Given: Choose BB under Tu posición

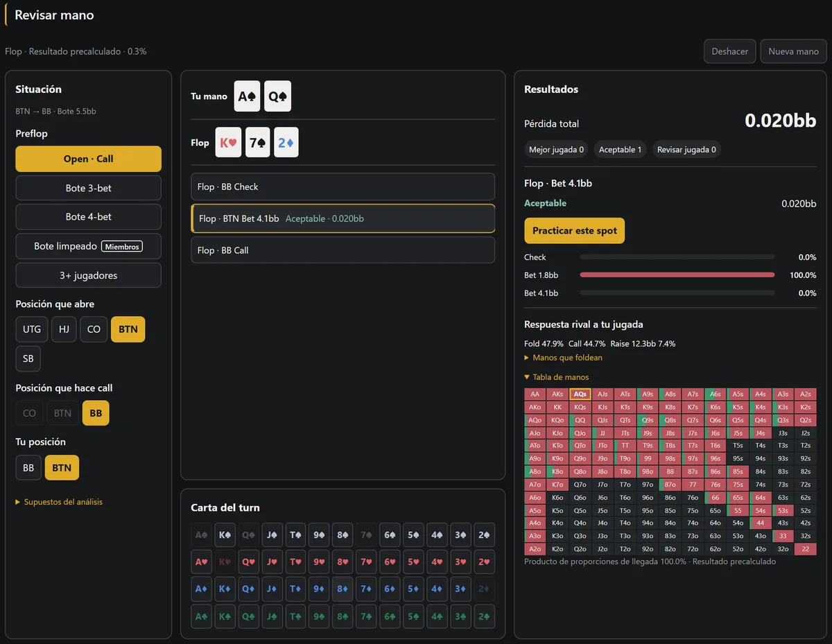Looking at the screenshot, I should tap(28, 468).
